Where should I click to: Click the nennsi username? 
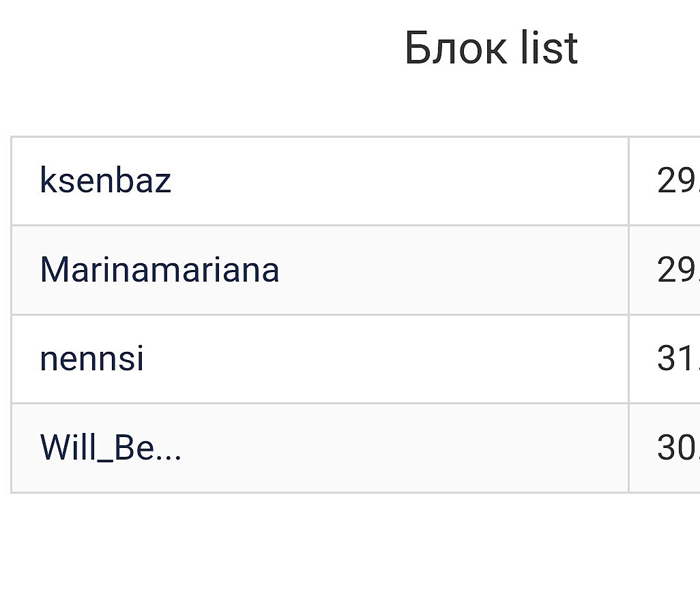coord(92,359)
